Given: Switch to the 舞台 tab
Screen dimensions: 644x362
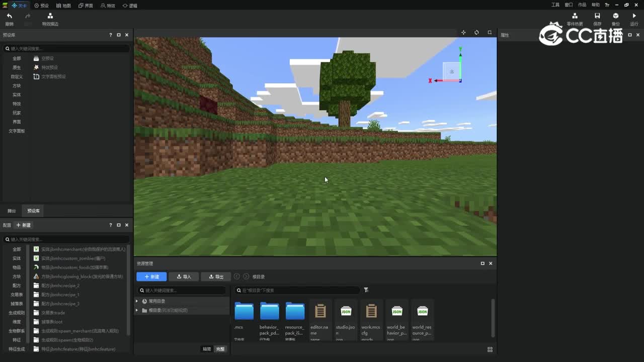Looking at the screenshot, I should pyautogui.click(x=12, y=211).
